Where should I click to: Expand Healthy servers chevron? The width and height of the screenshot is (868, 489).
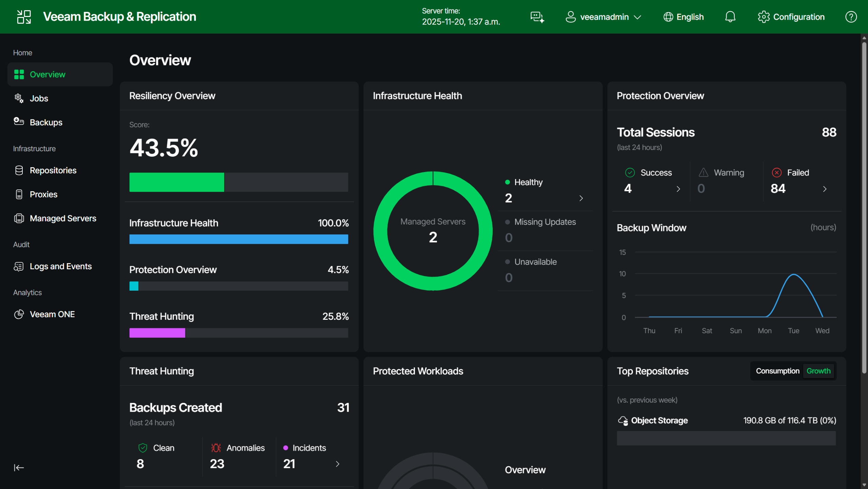[581, 198]
